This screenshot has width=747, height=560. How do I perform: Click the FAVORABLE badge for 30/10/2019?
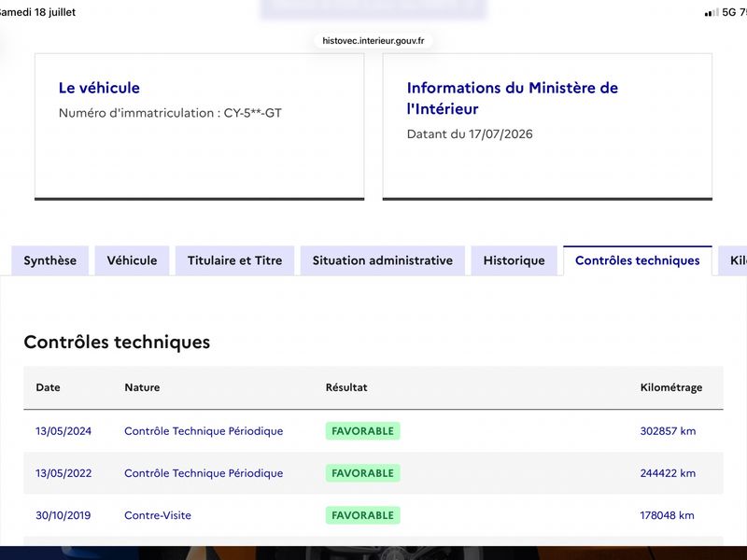click(362, 515)
